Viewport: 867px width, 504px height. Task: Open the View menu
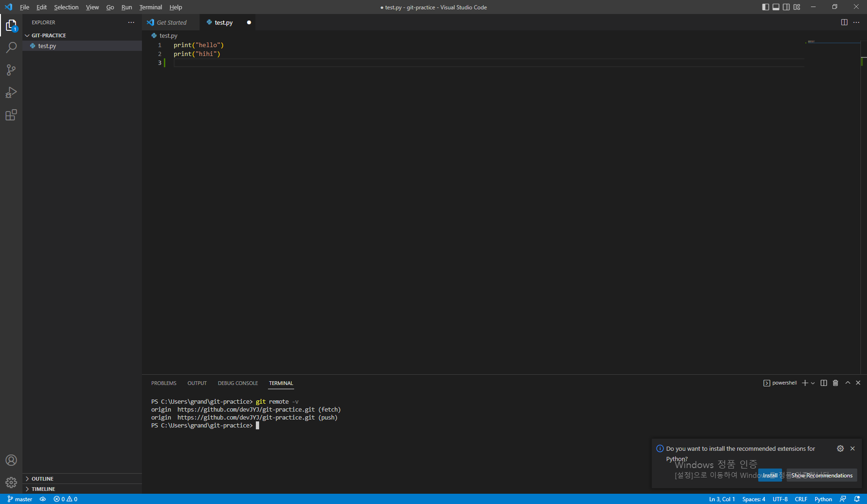pyautogui.click(x=92, y=7)
